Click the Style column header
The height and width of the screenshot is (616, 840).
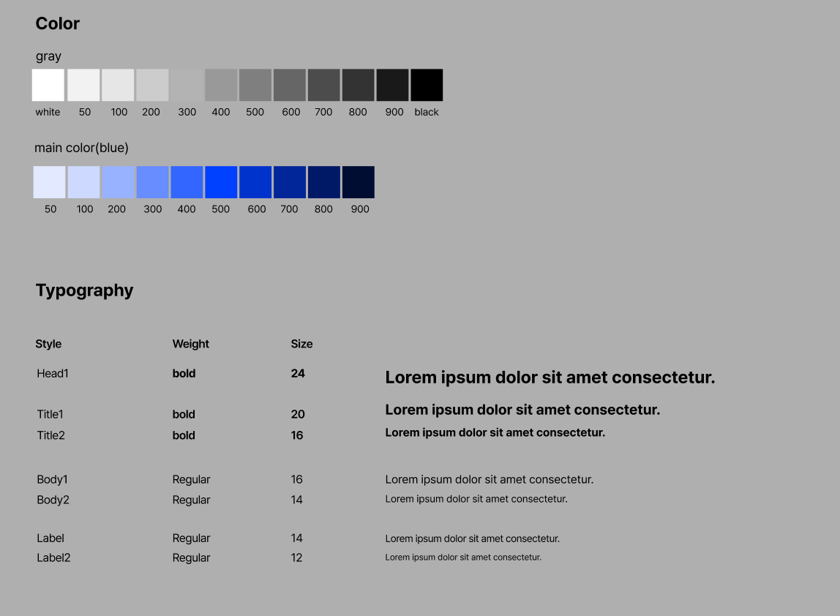[48, 344]
